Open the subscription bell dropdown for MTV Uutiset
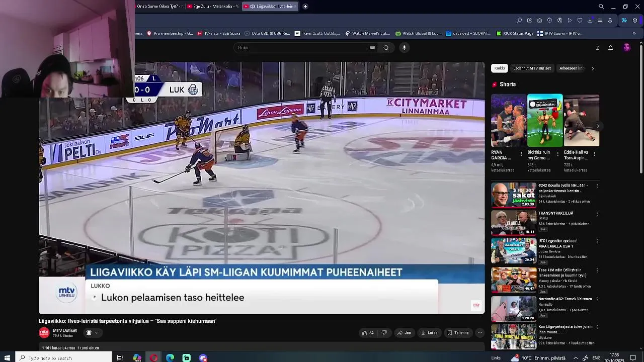This screenshot has height=362, width=644. click(x=92, y=333)
